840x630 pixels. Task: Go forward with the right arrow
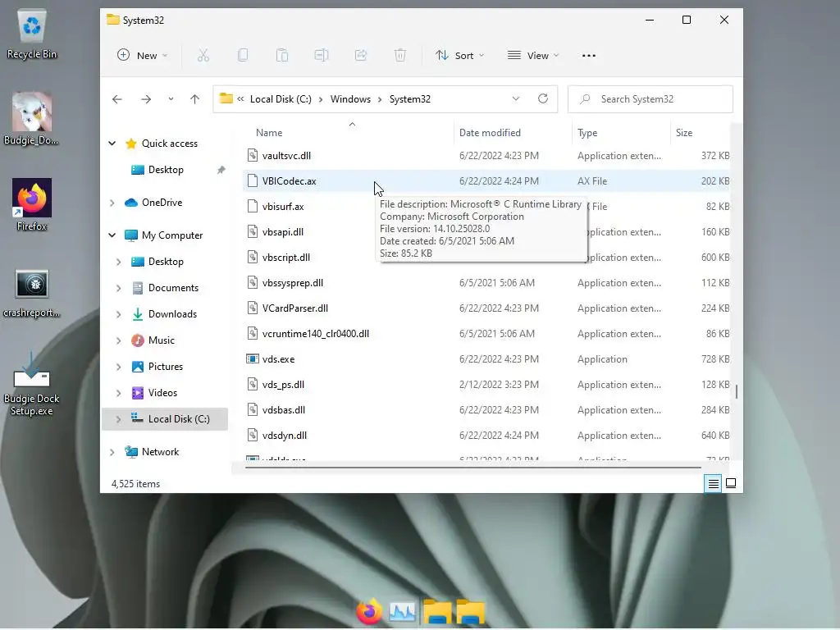pyautogui.click(x=146, y=99)
